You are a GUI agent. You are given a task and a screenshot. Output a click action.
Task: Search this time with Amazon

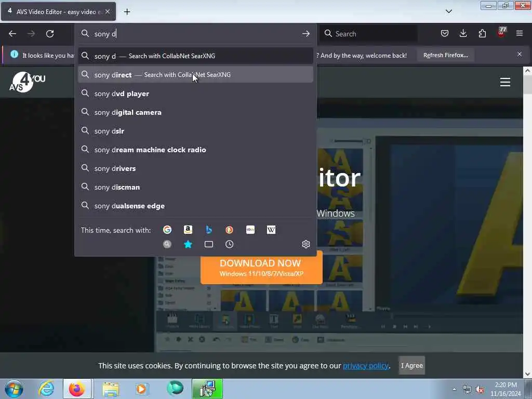tap(188, 230)
